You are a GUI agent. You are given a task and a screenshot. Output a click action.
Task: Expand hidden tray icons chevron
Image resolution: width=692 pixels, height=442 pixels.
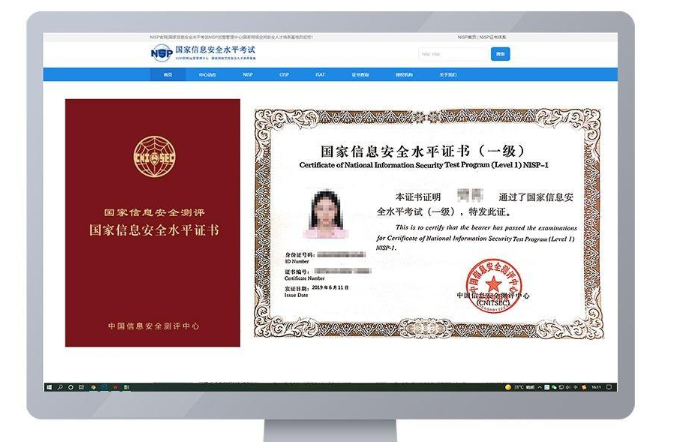tap(539, 387)
